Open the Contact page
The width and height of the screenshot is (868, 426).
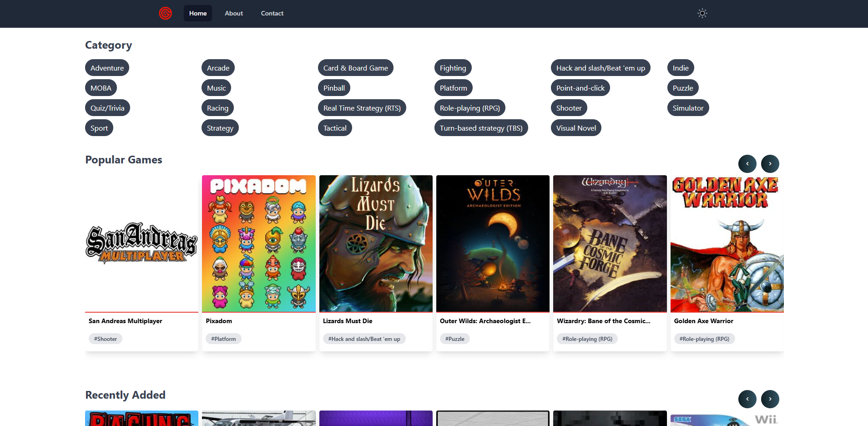(272, 13)
